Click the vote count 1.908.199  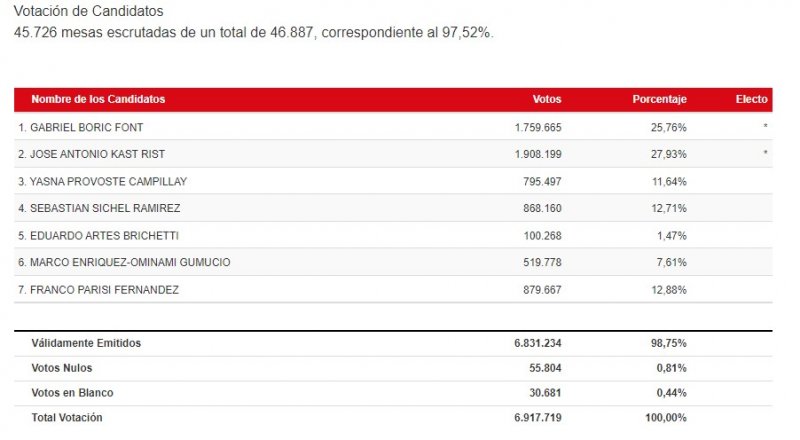(x=538, y=154)
